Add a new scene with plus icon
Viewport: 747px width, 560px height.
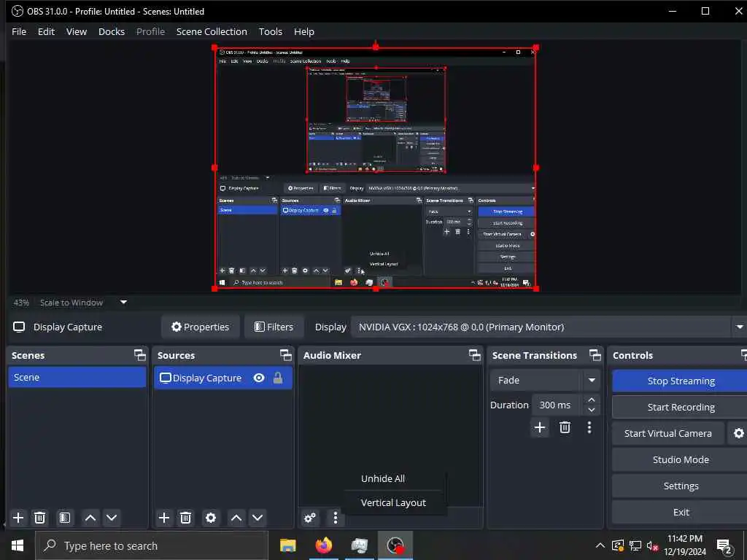point(18,518)
